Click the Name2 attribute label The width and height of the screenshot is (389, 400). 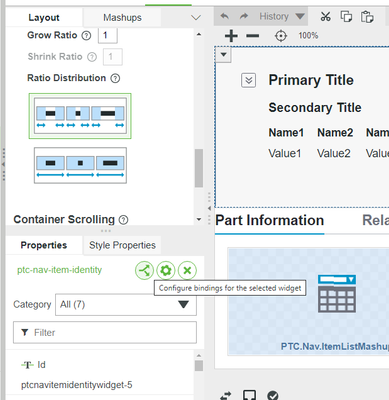pyautogui.click(x=335, y=133)
